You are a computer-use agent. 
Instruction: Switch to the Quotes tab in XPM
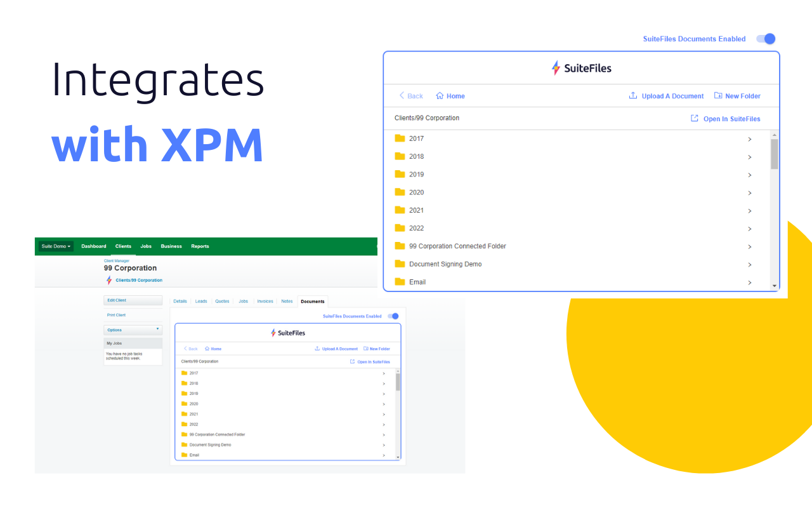(x=222, y=302)
